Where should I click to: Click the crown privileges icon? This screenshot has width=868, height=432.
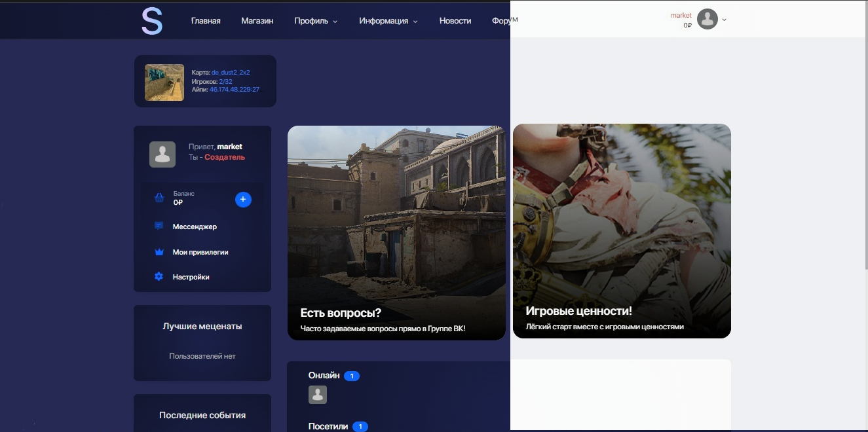coord(159,251)
